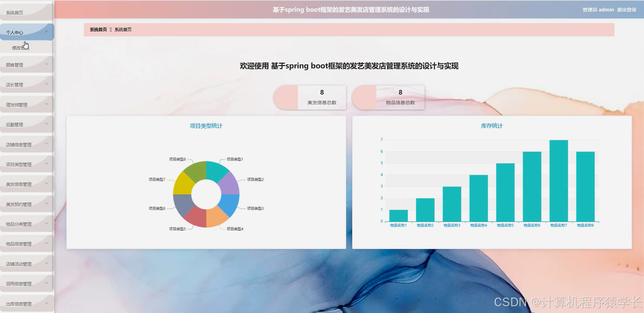Click the corner indicator on 个人中心
This screenshot has width=644, height=313.
tap(47, 31)
